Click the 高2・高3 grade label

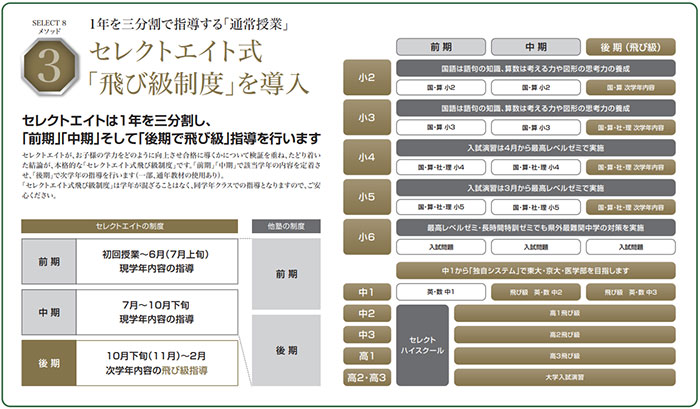click(x=367, y=377)
